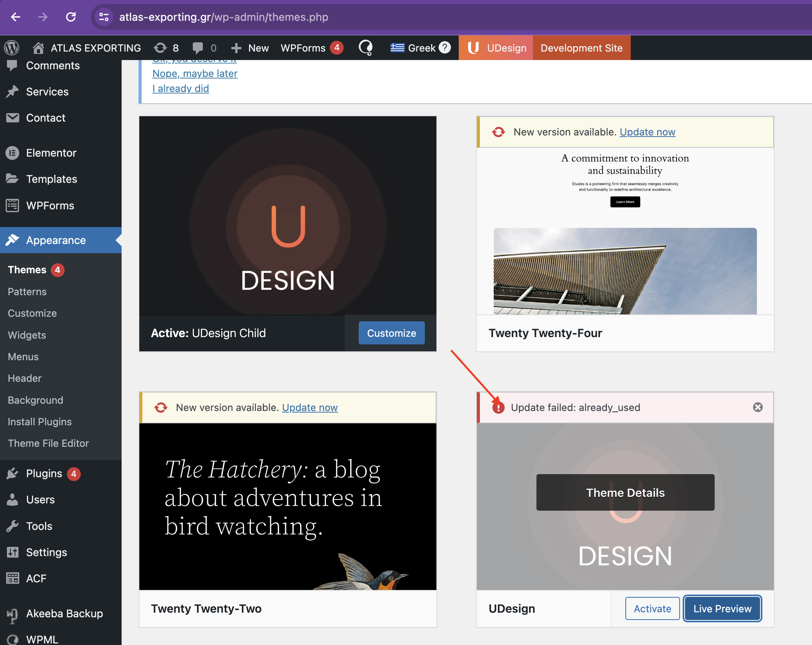
Task: Click the Templates folder icon
Action: tap(12, 179)
